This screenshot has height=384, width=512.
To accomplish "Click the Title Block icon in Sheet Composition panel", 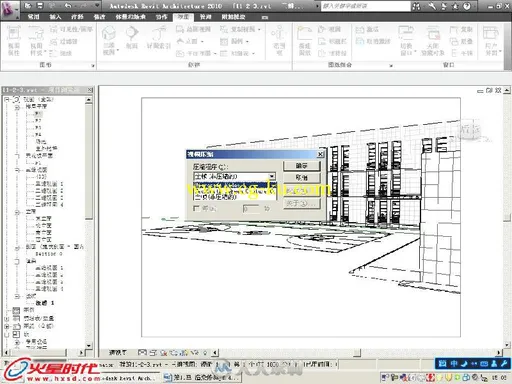I will (x=321, y=41).
